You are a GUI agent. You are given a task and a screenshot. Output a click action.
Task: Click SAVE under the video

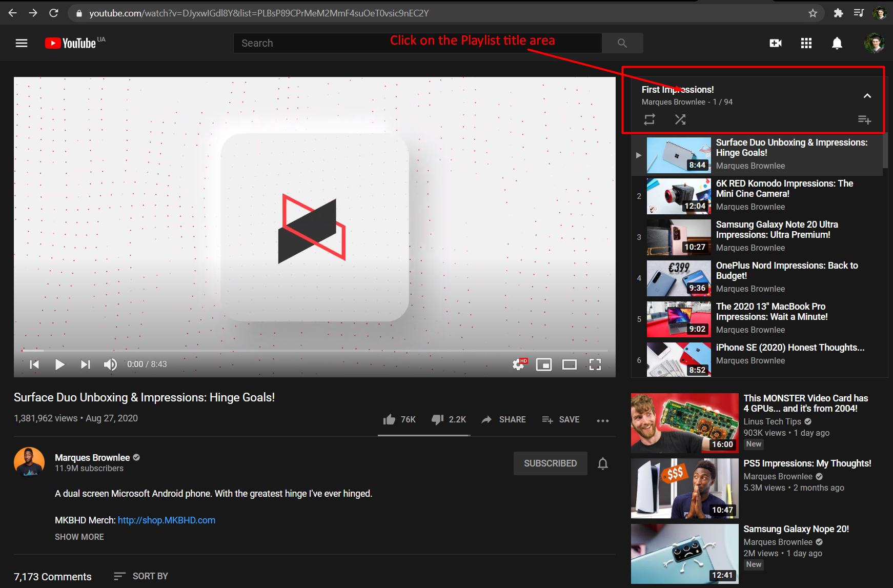click(561, 419)
